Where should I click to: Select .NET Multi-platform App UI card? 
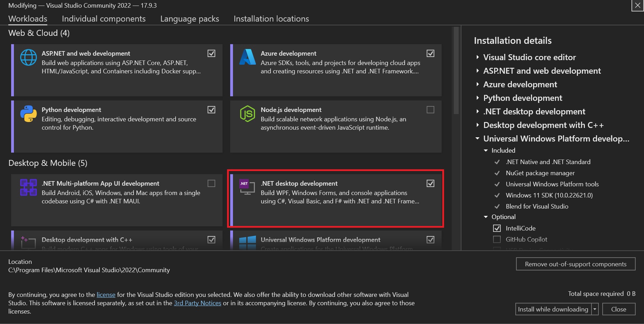coord(117,200)
